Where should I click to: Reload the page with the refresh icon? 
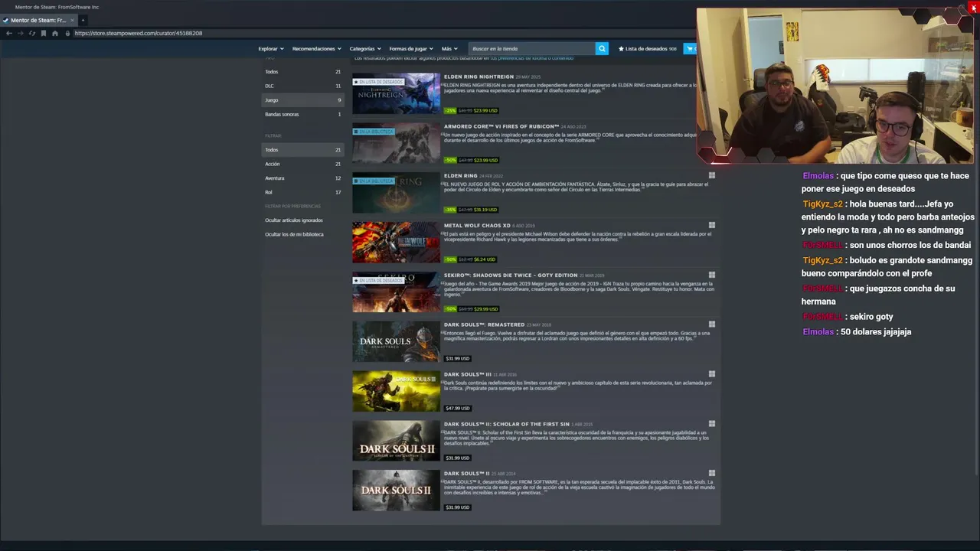point(32,33)
